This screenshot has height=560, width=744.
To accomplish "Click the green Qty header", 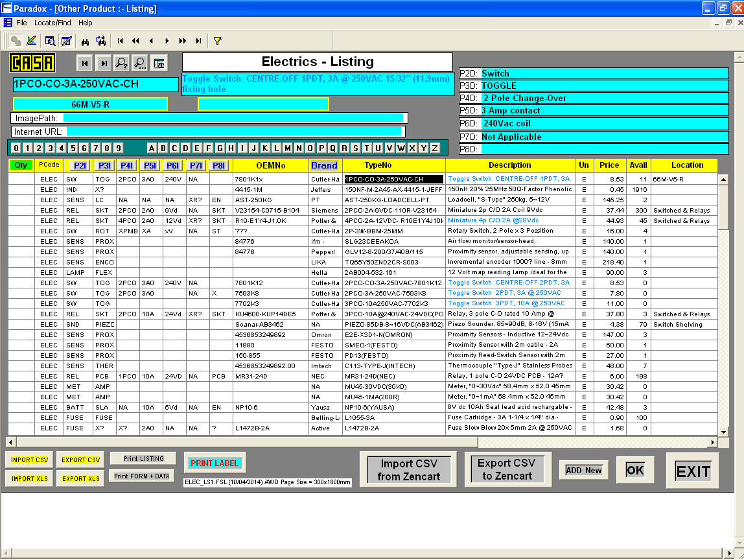I will pos(21,165).
